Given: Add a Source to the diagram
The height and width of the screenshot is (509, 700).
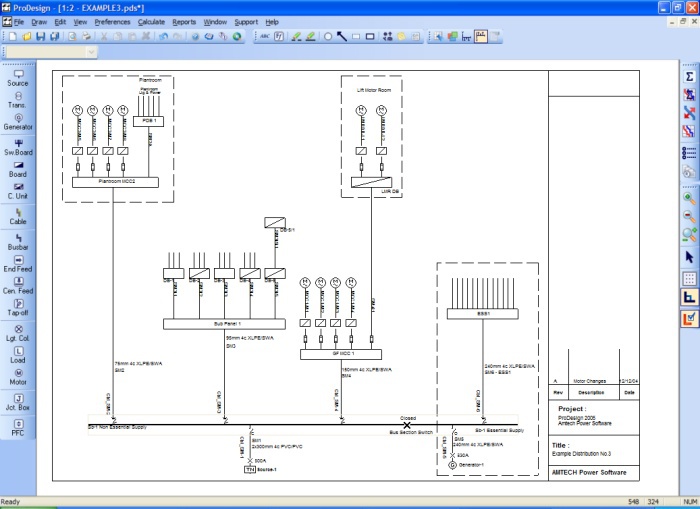Looking at the screenshot, I should click(x=18, y=78).
